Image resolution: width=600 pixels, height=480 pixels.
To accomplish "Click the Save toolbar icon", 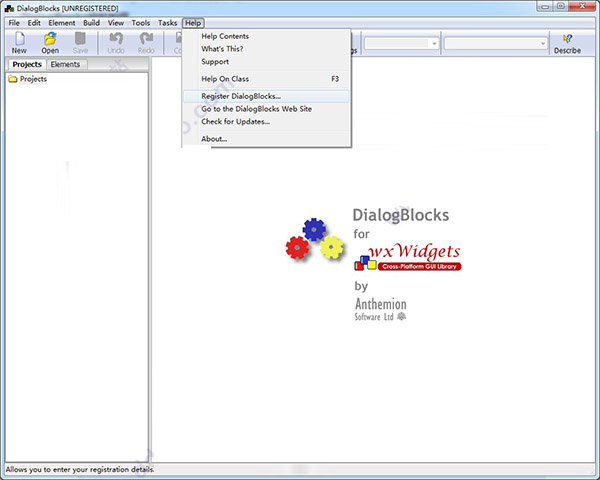I will [x=80, y=43].
